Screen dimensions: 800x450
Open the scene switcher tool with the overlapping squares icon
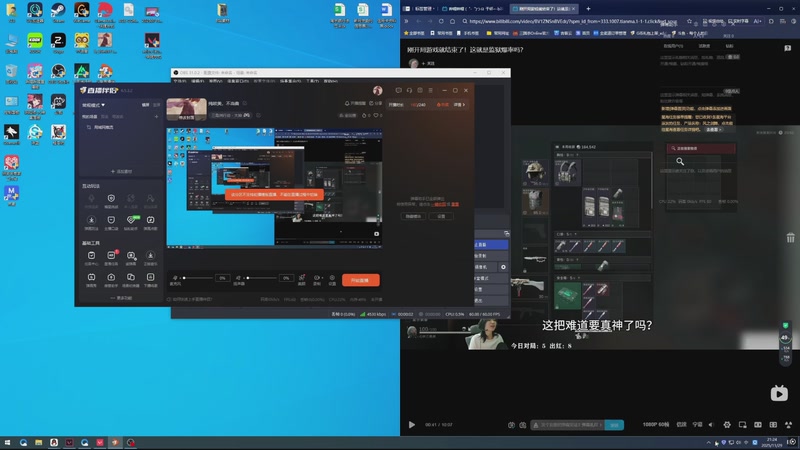(x=131, y=277)
